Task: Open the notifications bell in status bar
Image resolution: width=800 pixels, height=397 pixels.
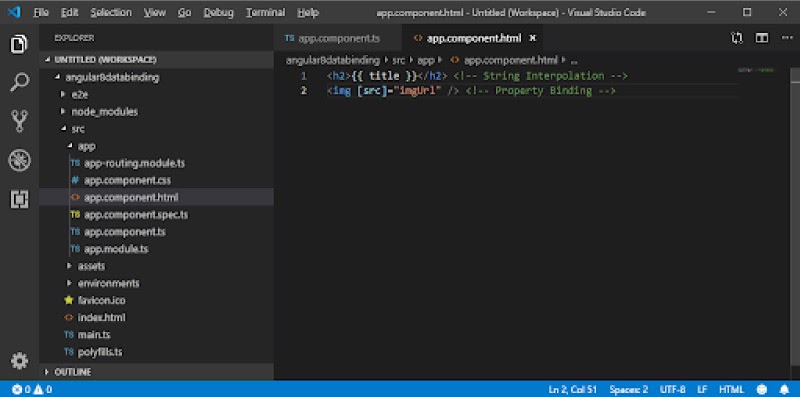Action: (x=785, y=390)
